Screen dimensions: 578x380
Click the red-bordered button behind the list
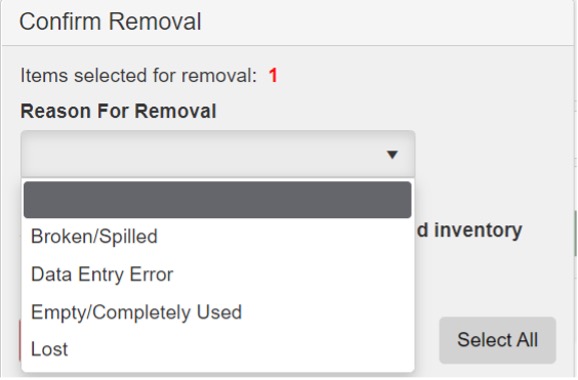point(20,341)
